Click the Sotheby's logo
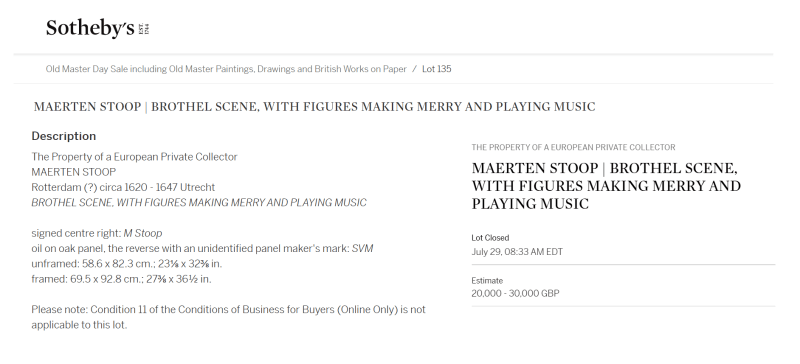Screen dimensions: 800x364 97,28
